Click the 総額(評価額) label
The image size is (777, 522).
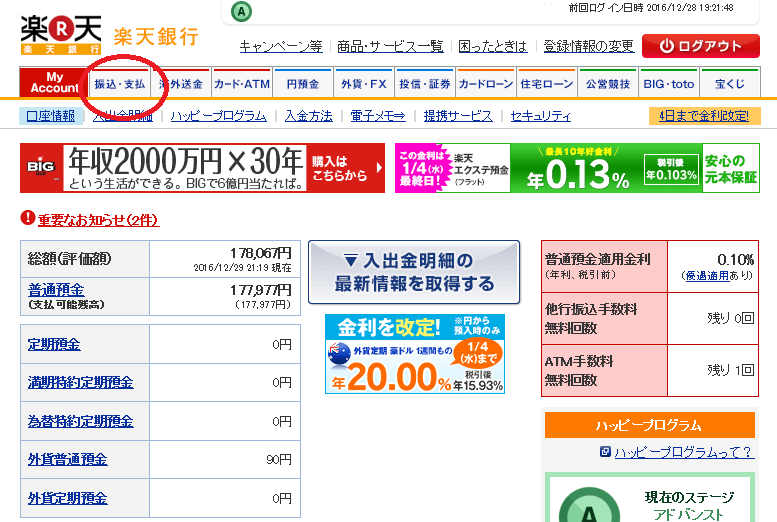tap(70, 258)
